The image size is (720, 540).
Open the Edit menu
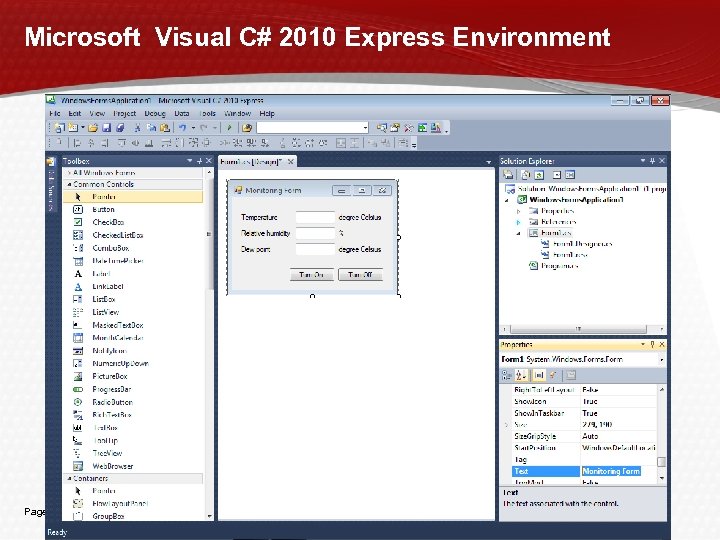click(x=74, y=113)
